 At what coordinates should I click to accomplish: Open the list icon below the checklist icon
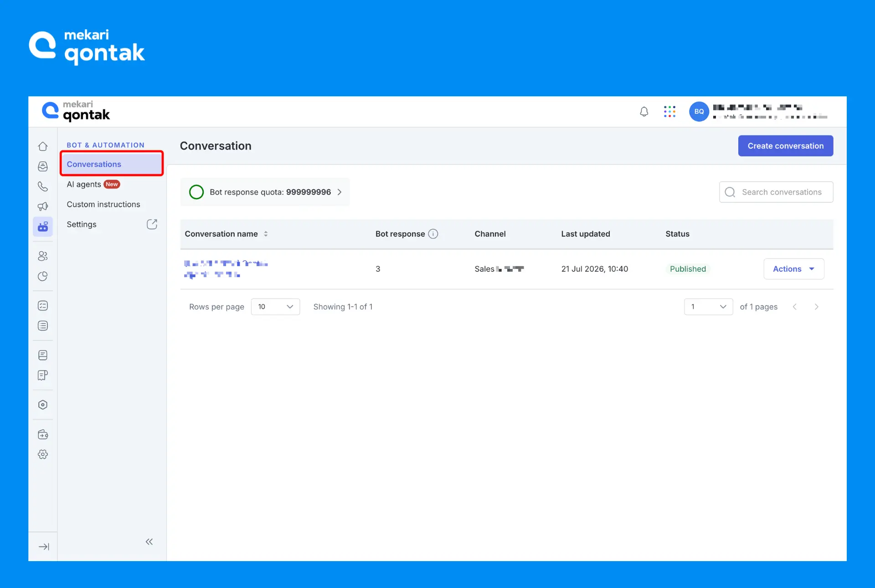[43, 326]
